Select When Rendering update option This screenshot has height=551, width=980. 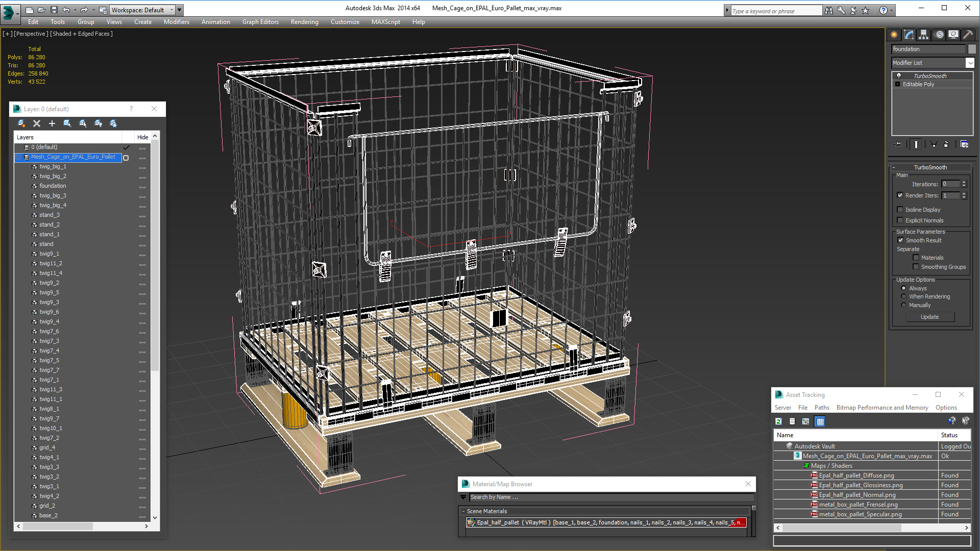tap(903, 296)
